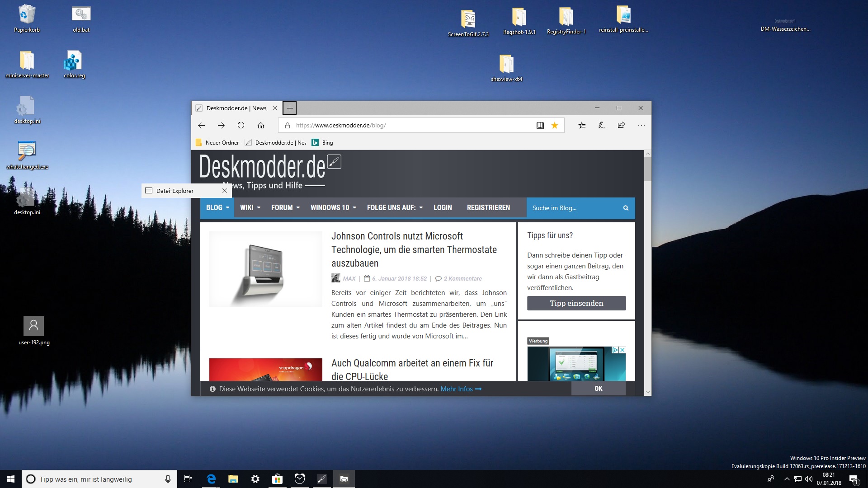Open the REGISTRIEREN menu item
Image resolution: width=868 pixels, height=488 pixels.
(x=488, y=208)
